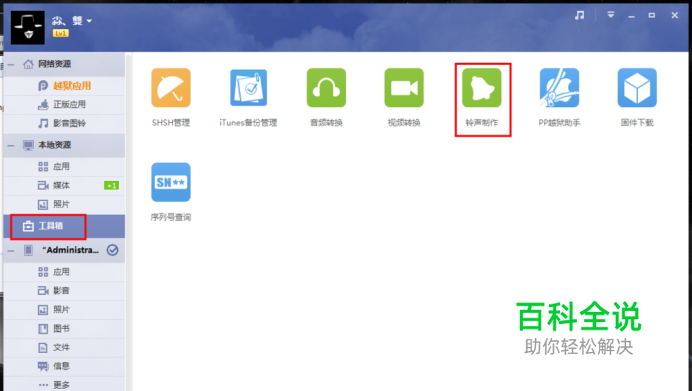Collapse the Administra... device section
692x391 pixels.
(x=11, y=251)
